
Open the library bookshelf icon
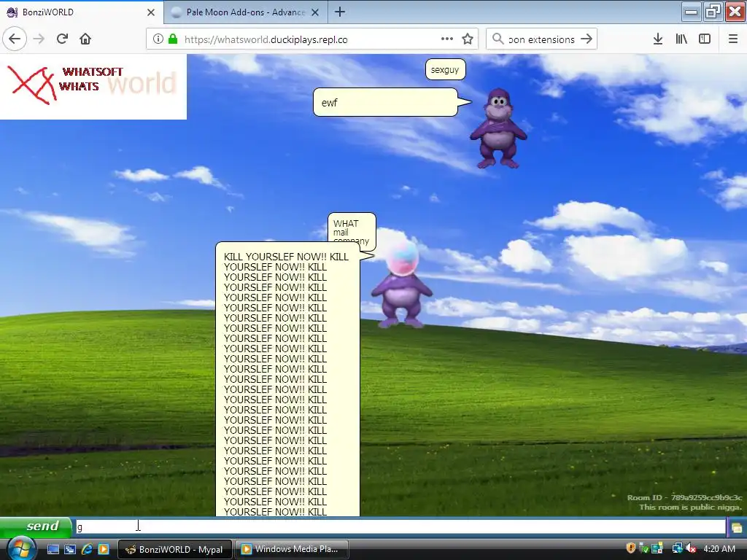(681, 39)
